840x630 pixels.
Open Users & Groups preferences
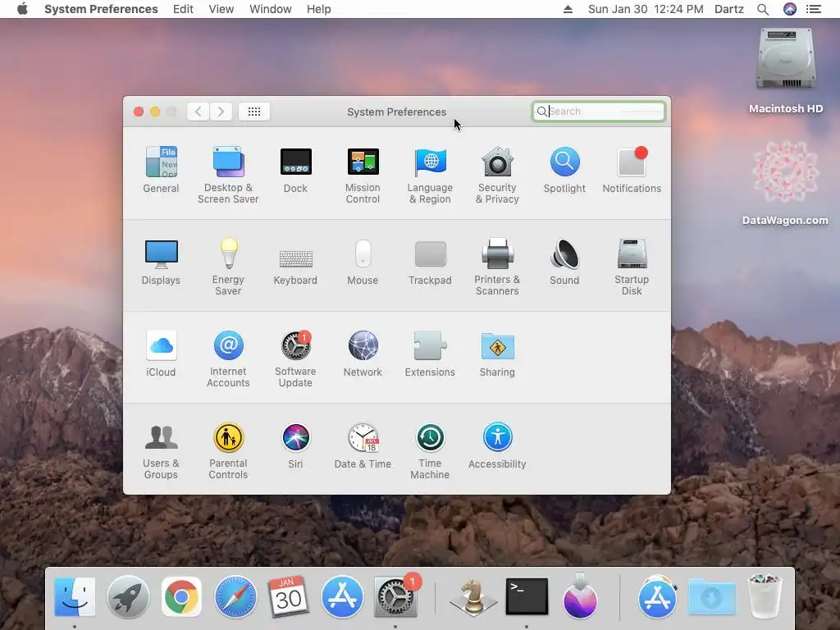point(161,451)
